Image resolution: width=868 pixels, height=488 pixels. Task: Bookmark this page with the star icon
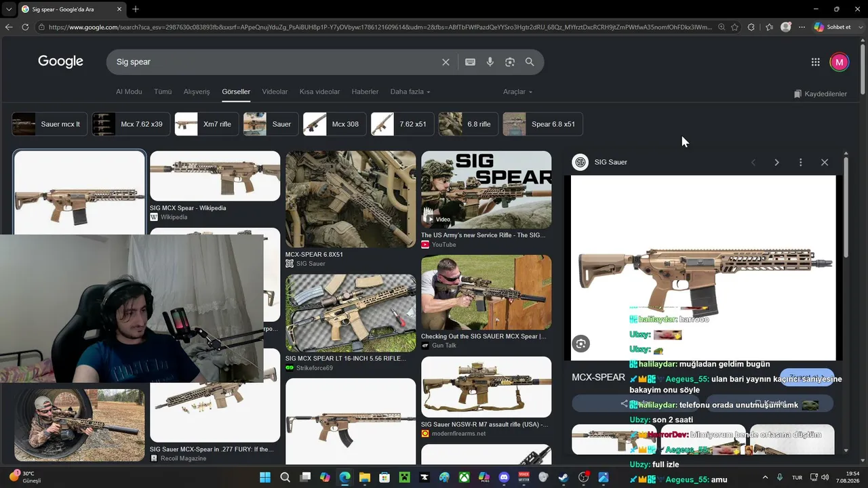coord(734,27)
